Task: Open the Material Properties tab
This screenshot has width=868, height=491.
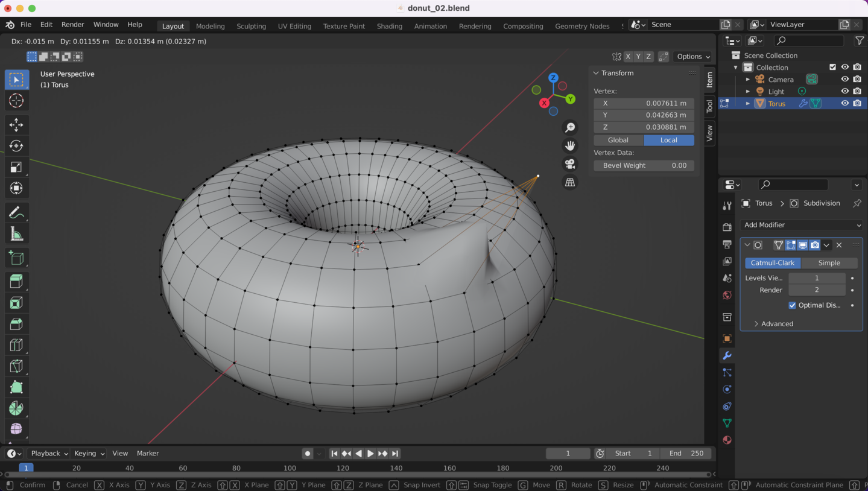Action: pos(727,440)
